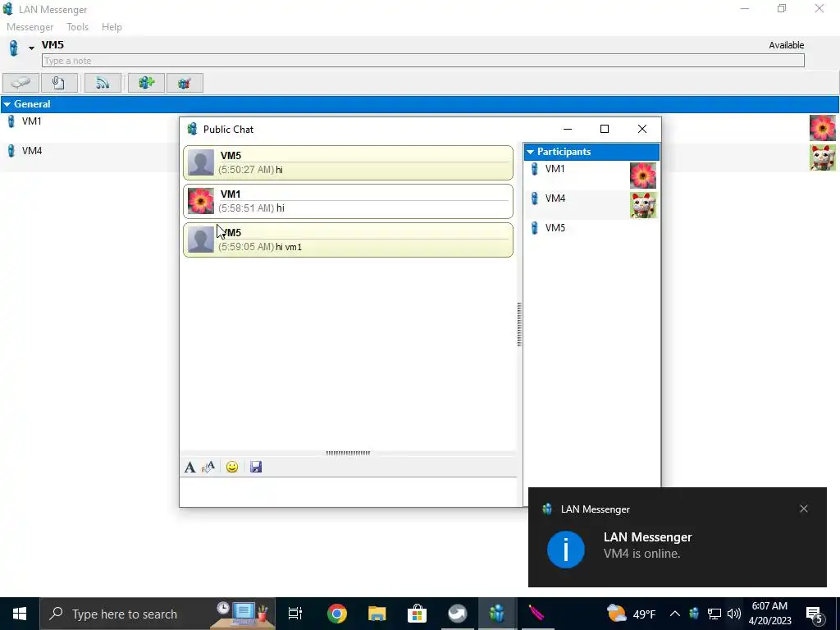Click VM4's lucky cat avatar in the main contact list
Image resolution: width=840 pixels, height=630 pixels.
pyautogui.click(x=822, y=157)
